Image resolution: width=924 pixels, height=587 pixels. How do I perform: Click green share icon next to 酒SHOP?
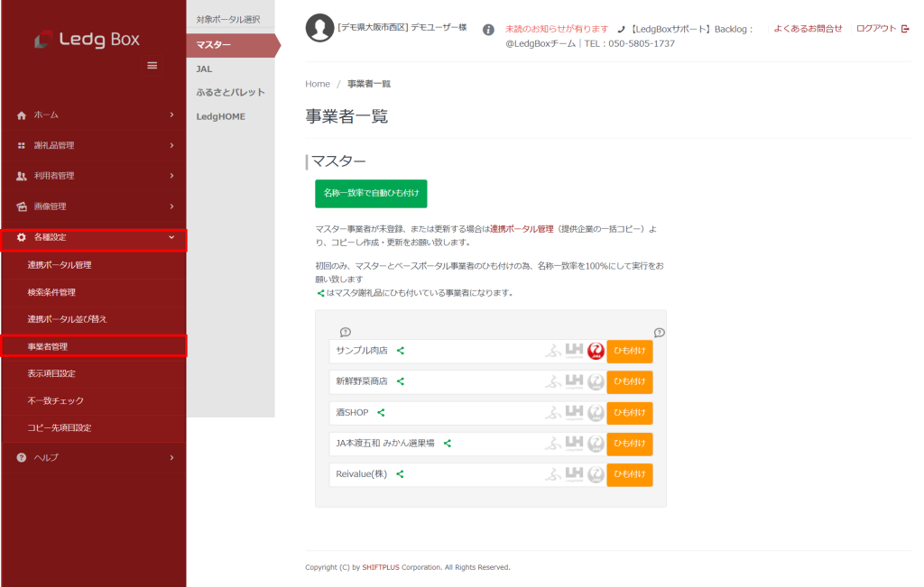tap(381, 413)
